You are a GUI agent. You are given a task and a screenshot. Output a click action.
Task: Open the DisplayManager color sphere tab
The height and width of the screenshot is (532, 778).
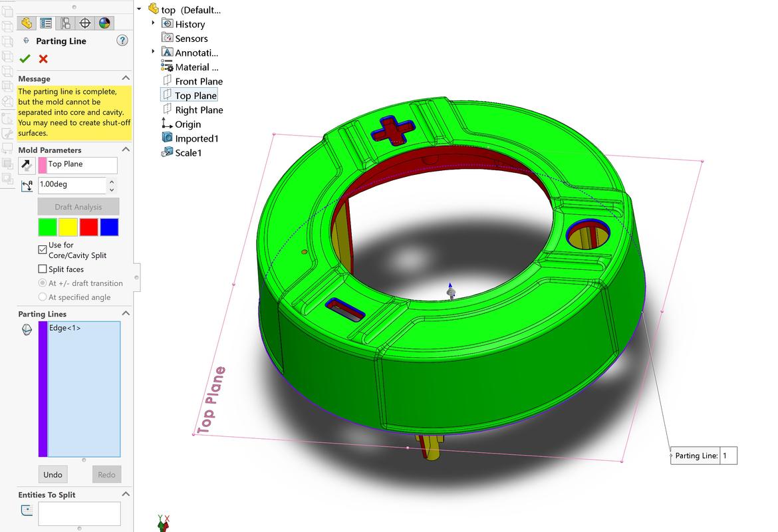(104, 23)
